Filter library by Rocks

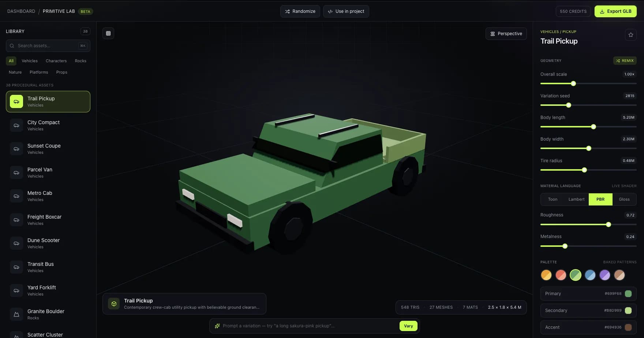[x=80, y=61]
